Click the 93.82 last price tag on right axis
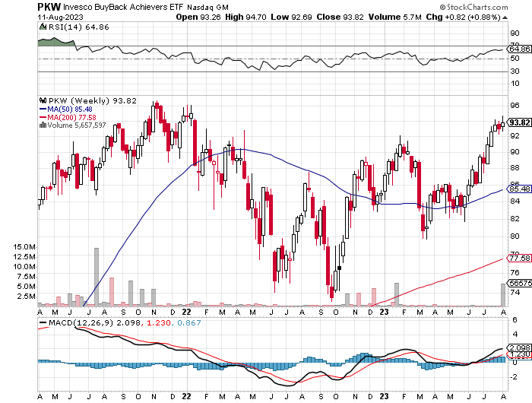This screenshot has height=403, width=532. click(x=519, y=122)
